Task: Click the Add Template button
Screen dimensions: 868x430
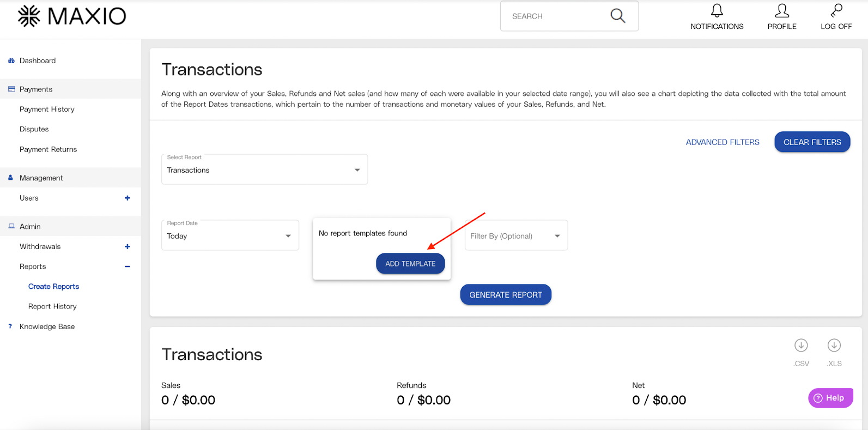Action: point(410,264)
